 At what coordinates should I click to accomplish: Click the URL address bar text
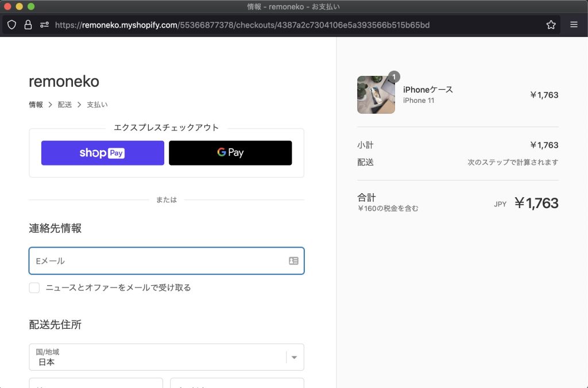pyautogui.click(x=241, y=25)
